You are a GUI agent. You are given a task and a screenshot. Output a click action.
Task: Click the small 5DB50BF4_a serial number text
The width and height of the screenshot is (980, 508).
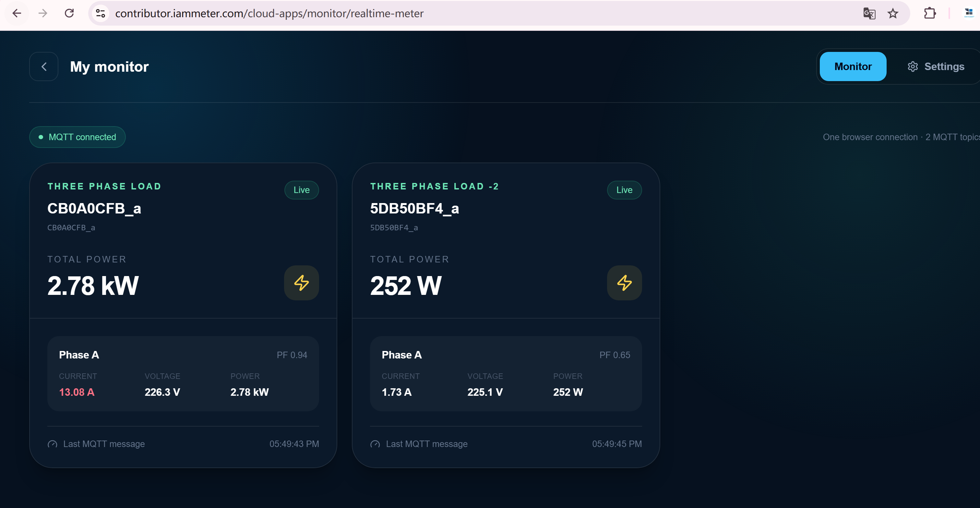(x=394, y=227)
